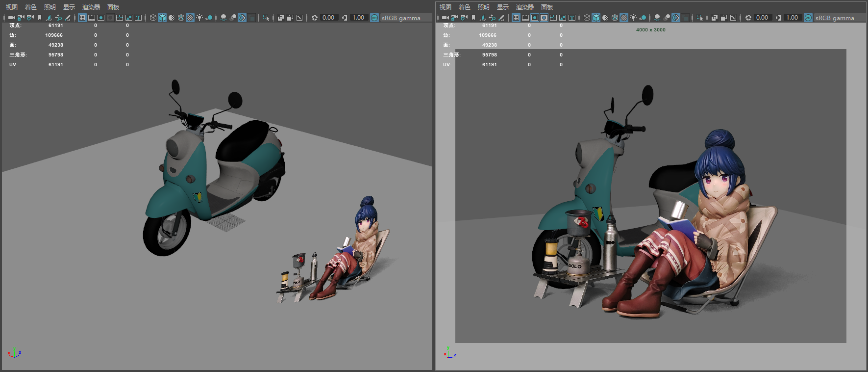Open sRGB gamma dropdown in left viewport
Image resolution: width=868 pixels, height=372 pixels.
point(401,18)
